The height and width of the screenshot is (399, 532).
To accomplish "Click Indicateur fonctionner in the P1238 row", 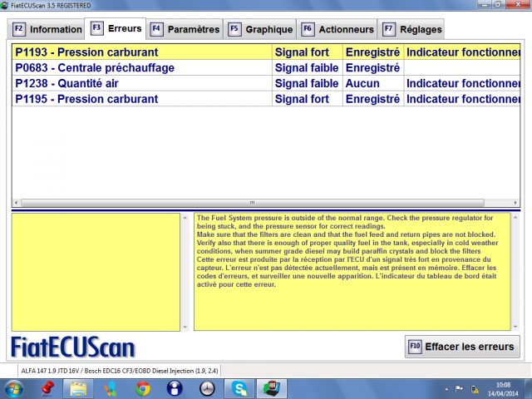I will pyautogui.click(x=462, y=83).
